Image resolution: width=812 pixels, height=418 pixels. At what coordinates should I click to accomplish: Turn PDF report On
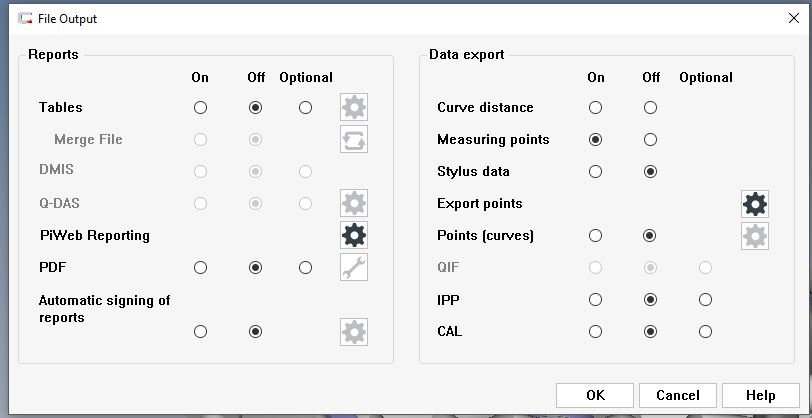click(x=201, y=268)
